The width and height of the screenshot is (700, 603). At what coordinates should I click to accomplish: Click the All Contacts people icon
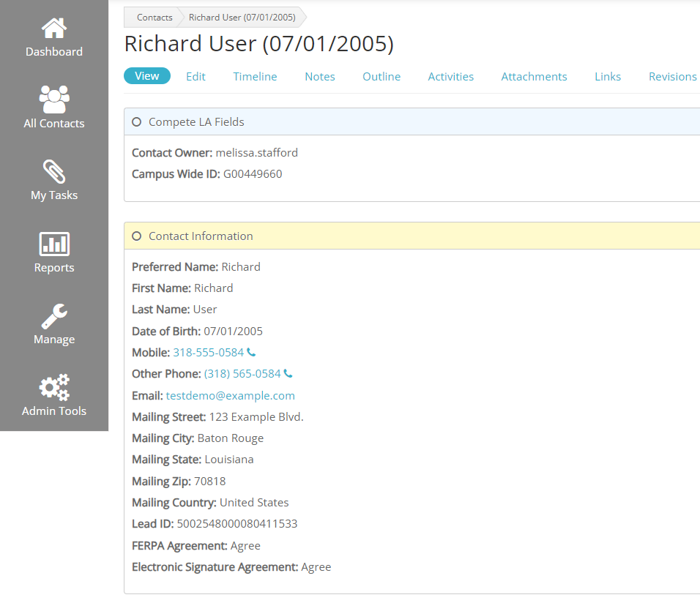pos(54,100)
